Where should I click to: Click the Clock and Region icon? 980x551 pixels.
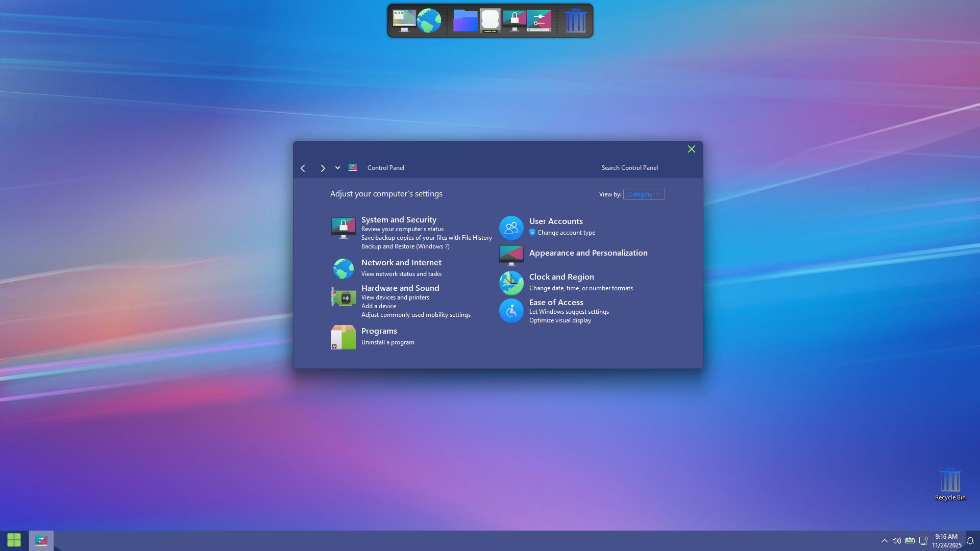point(511,283)
